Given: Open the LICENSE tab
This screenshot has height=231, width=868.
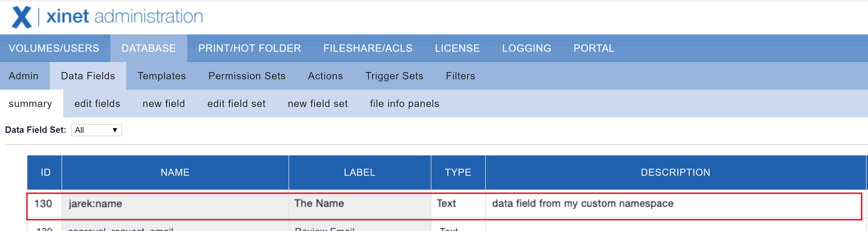Looking at the screenshot, I should pyautogui.click(x=457, y=48).
